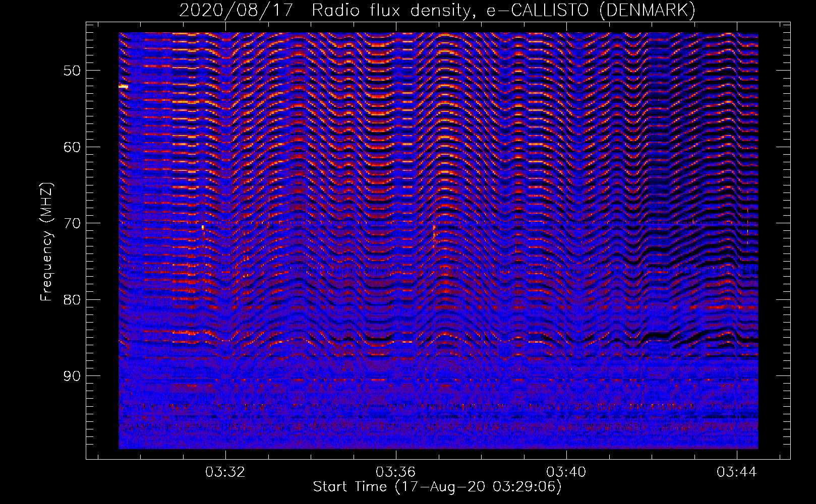
Task: Click the 03:32 time tick label
Action: [225, 472]
